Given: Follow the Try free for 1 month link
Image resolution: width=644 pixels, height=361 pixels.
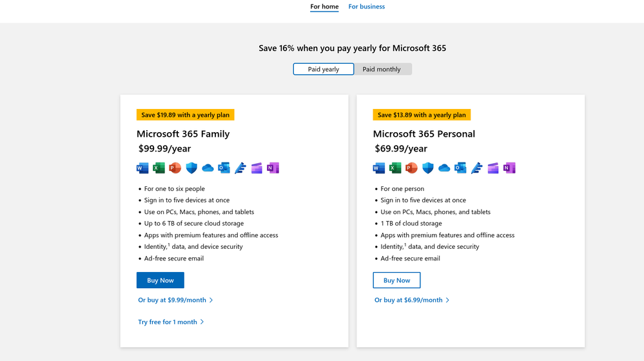Looking at the screenshot, I should (x=168, y=322).
